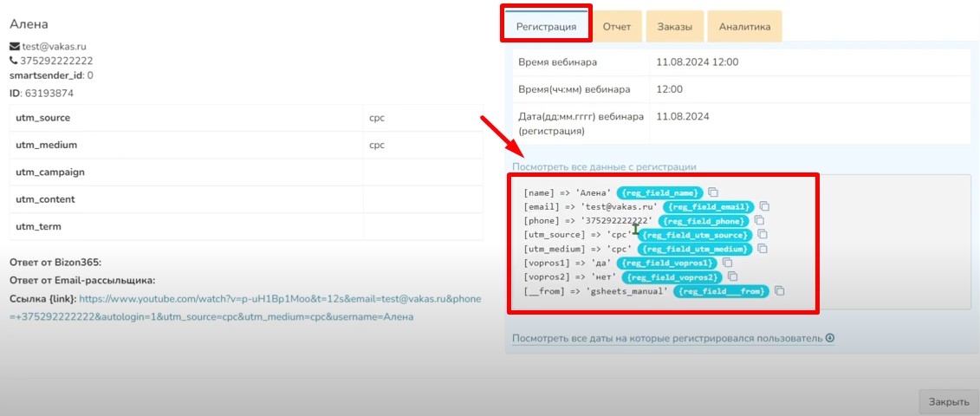Copy the reg_field_vopros2 variable
The width and height of the screenshot is (980, 416).
point(732,276)
